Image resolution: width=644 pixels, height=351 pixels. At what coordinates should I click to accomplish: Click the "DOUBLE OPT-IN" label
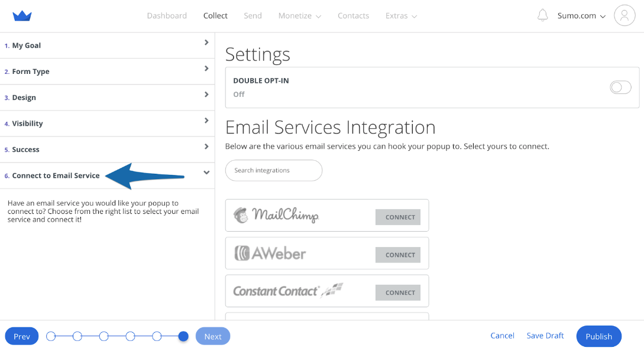pyautogui.click(x=261, y=81)
